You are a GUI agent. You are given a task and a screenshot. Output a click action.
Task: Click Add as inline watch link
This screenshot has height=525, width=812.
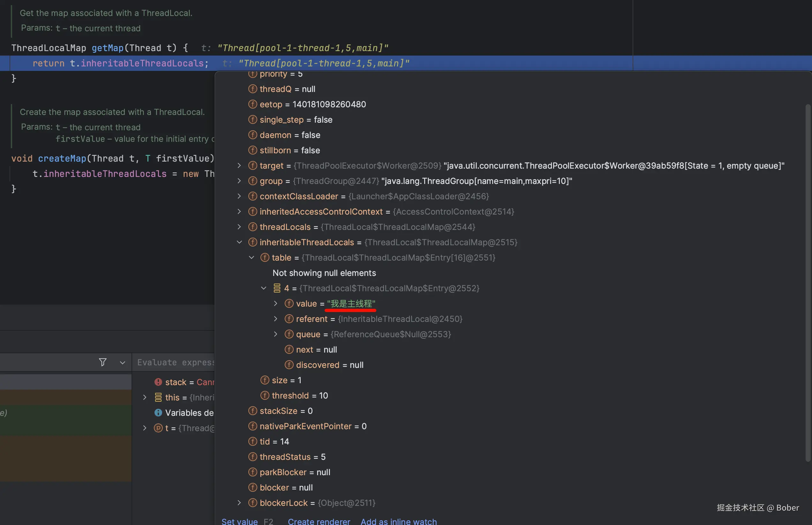point(398,521)
